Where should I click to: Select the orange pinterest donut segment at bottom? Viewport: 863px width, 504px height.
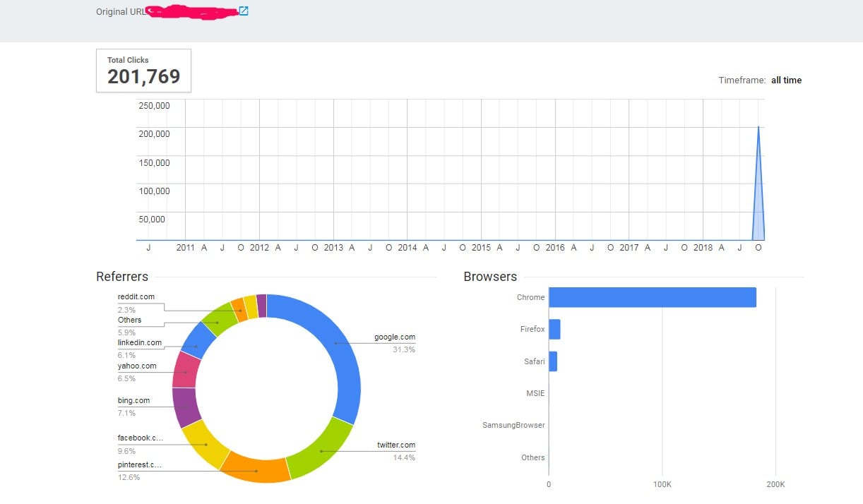click(256, 469)
